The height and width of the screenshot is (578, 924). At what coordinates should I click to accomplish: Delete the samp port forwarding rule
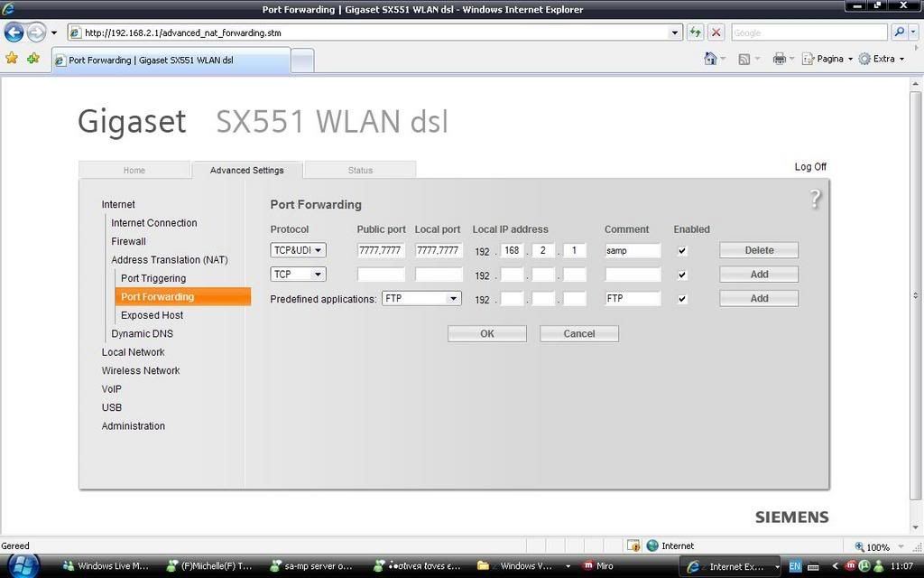(759, 250)
